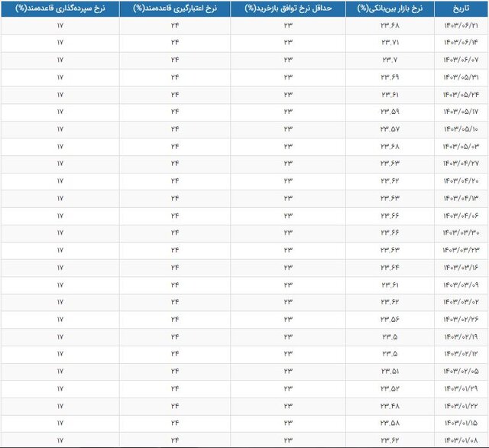Select credit rate ۲۴ in the ۱۴۰۳/۰۱/۱۵ row

174,423
